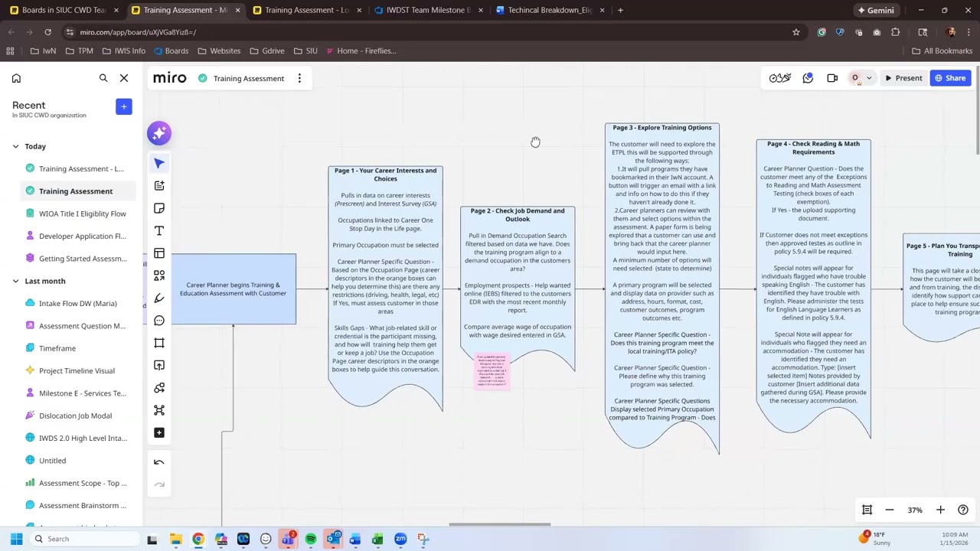This screenshot has width=980, height=551.
Task: Open board options three-dot menu
Action: 299,78
